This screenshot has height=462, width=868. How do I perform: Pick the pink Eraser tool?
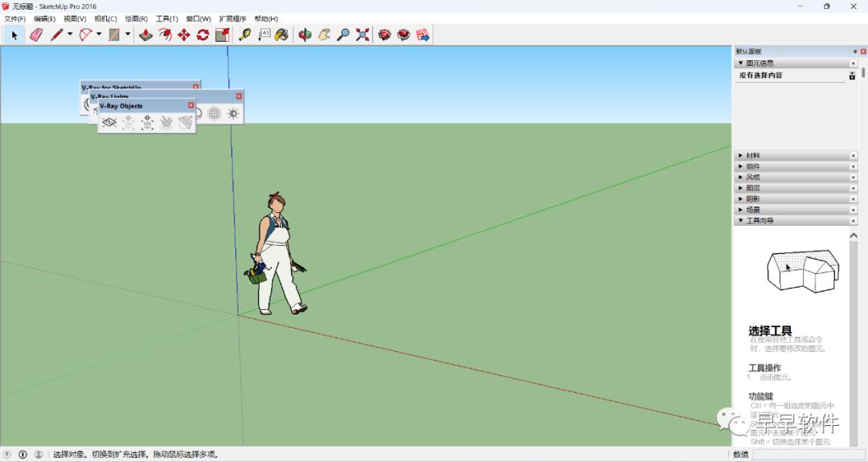[x=36, y=35]
